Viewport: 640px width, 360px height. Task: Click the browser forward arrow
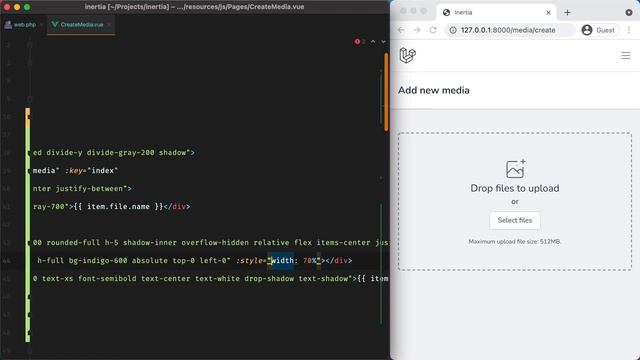tap(417, 30)
